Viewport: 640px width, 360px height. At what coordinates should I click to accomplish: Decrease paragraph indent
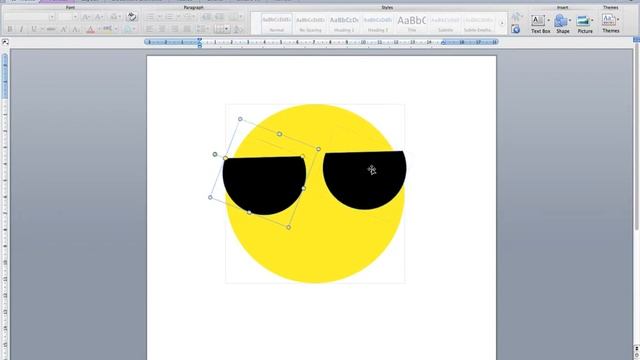[207, 17]
